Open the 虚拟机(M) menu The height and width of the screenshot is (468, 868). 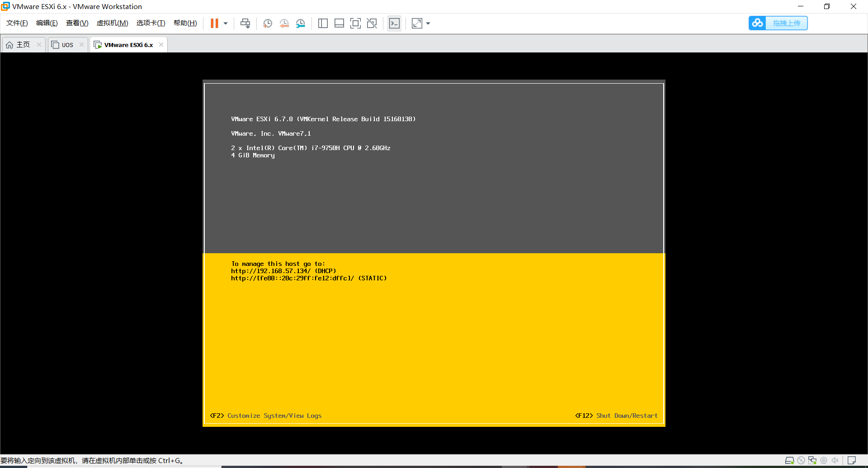tap(112, 23)
